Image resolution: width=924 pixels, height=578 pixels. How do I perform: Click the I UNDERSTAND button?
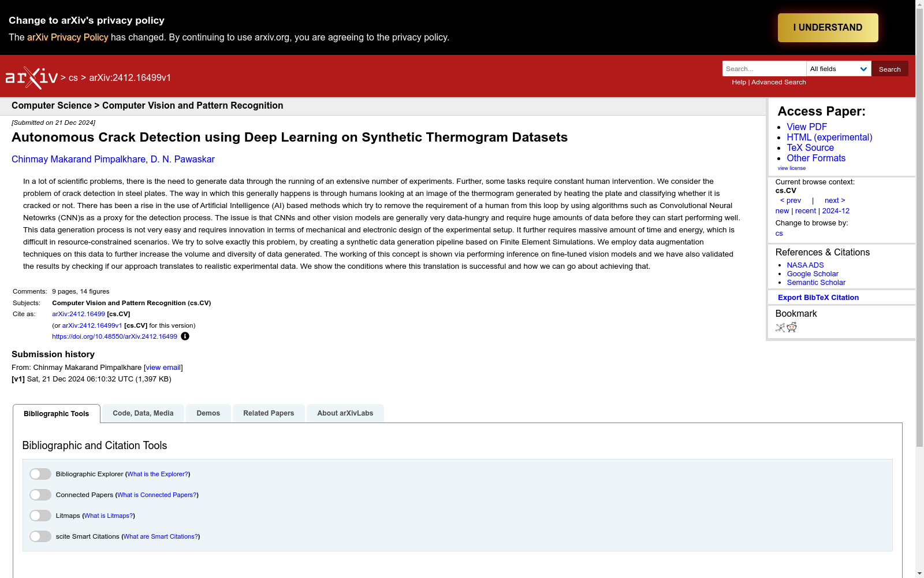pos(828,28)
